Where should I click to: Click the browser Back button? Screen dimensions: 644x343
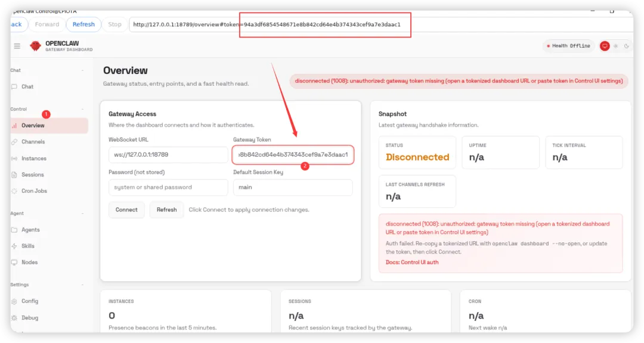pyautogui.click(x=18, y=24)
